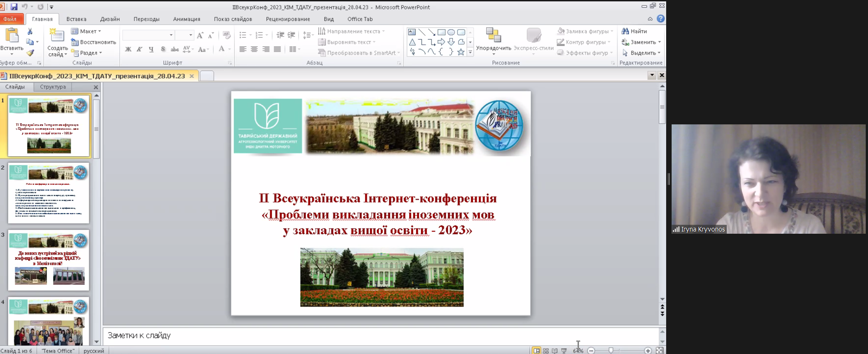Open the Arrange (Упорядочить) tool
This screenshot has height=354, width=868.
pyautogui.click(x=493, y=36)
